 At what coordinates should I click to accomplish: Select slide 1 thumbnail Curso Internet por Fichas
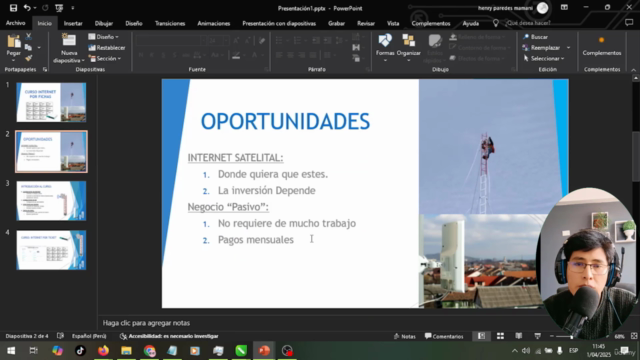point(51,102)
